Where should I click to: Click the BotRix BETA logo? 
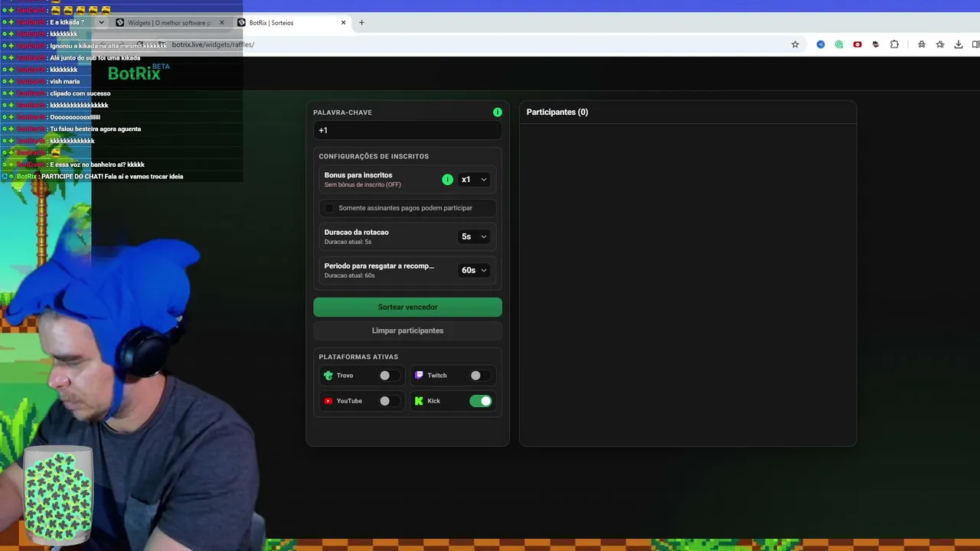[139, 72]
